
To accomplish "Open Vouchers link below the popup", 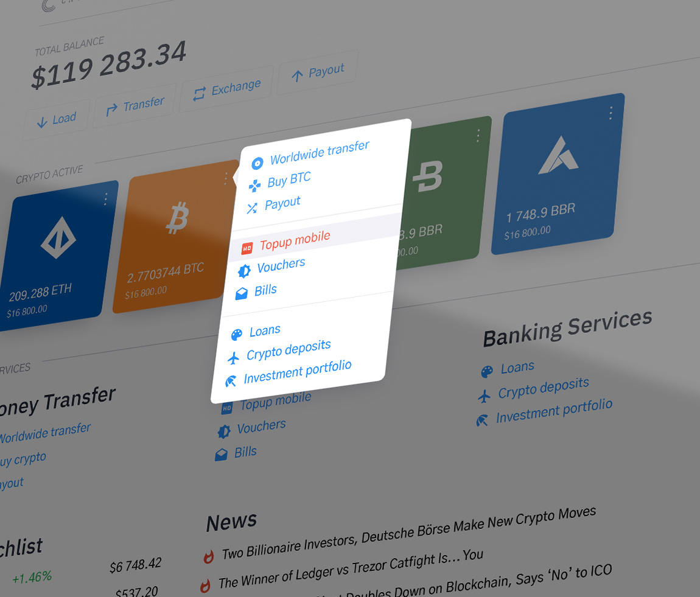I will [261, 427].
